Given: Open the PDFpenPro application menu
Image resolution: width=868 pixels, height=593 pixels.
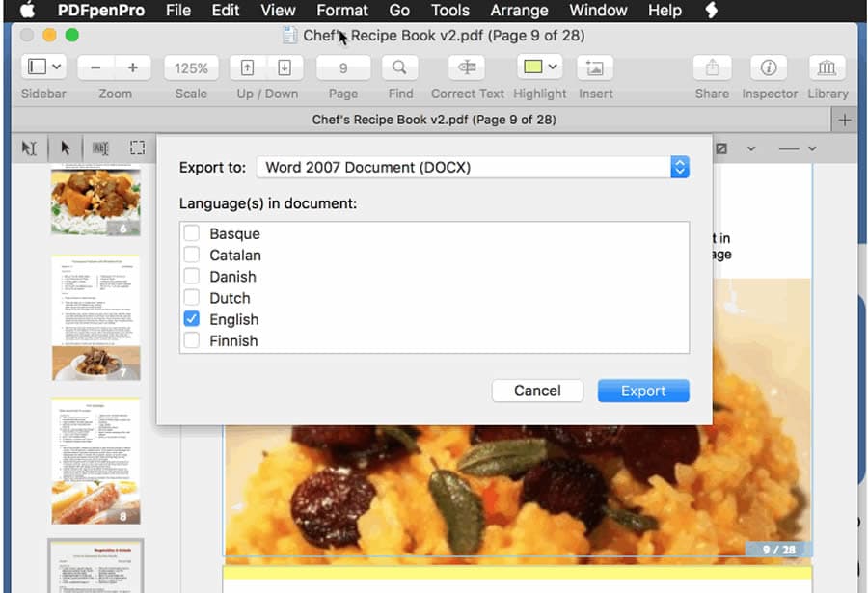Looking at the screenshot, I should coord(101,10).
